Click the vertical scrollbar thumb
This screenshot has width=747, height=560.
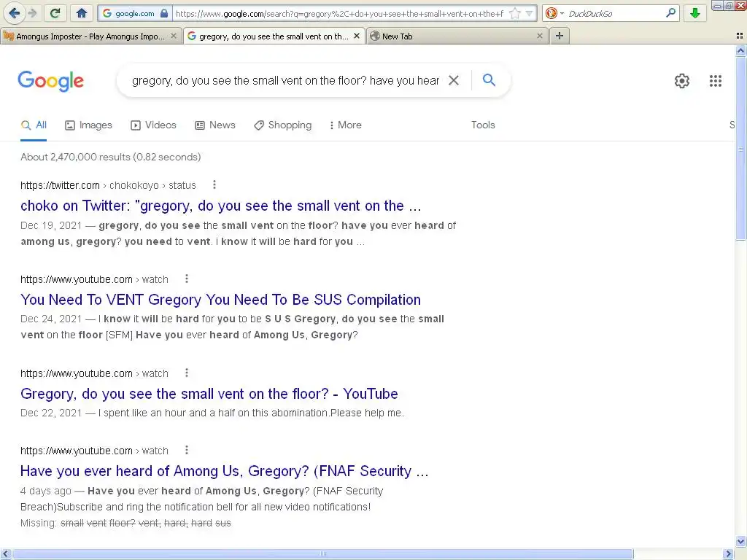741,147
